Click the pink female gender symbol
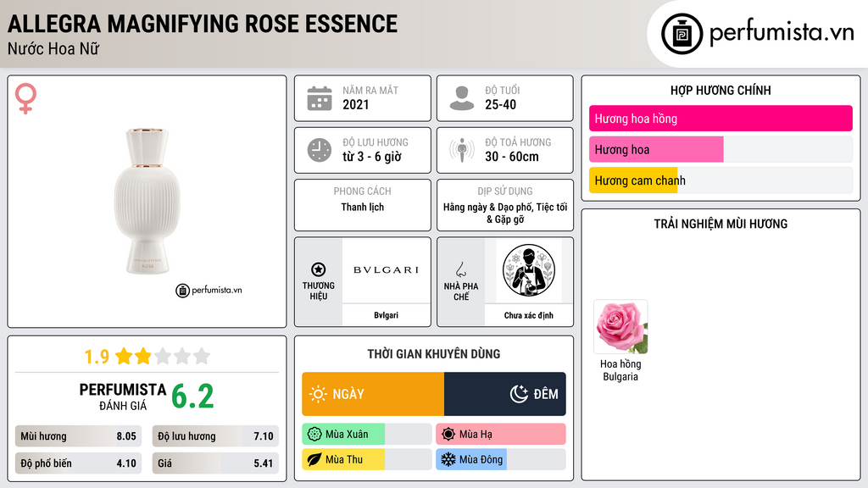Viewport: 868px width, 488px height. (x=25, y=98)
